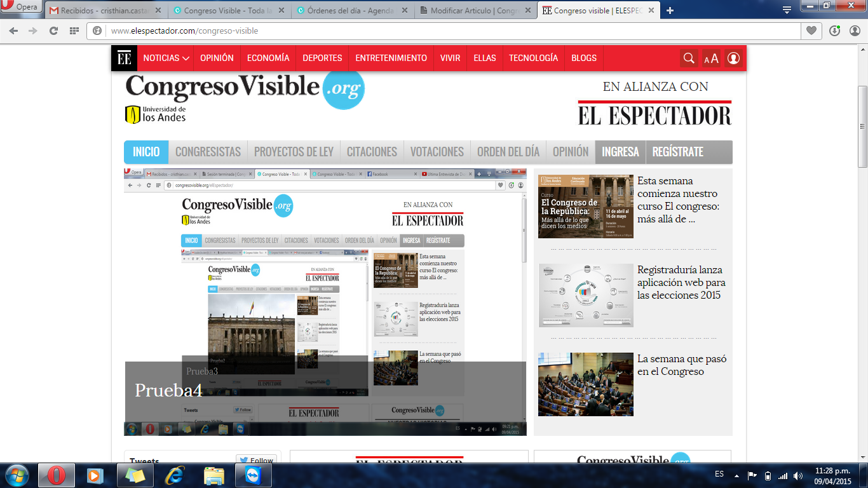Open the CITACIONES navigation tab

372,152
